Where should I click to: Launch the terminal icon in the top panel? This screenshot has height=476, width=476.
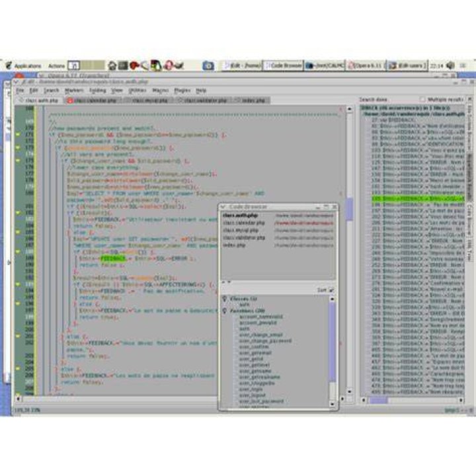point(123,65)
